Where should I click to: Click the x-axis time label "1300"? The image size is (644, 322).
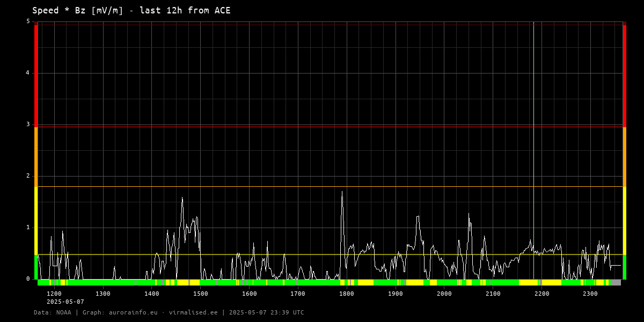tap(103, 294)
